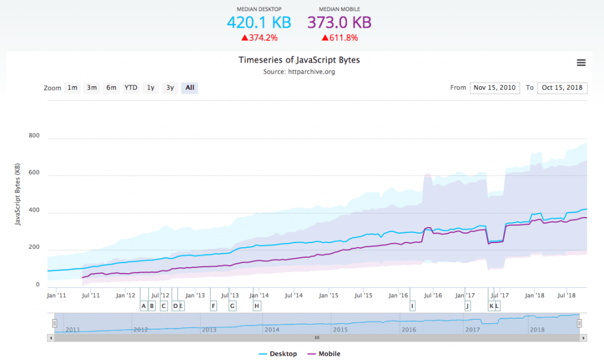Toggle Desktop series in legend

[x=278, y=354]
